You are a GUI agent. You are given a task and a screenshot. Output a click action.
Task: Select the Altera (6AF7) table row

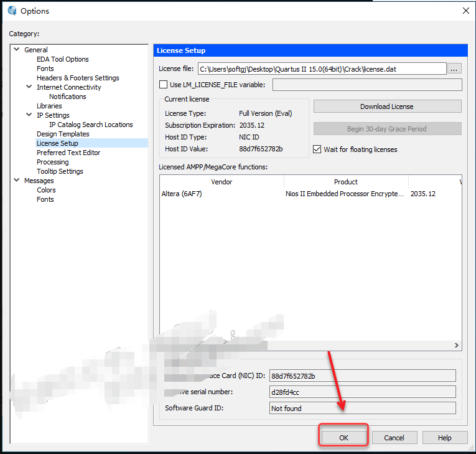pyautogui.click(x=310, y=194)
